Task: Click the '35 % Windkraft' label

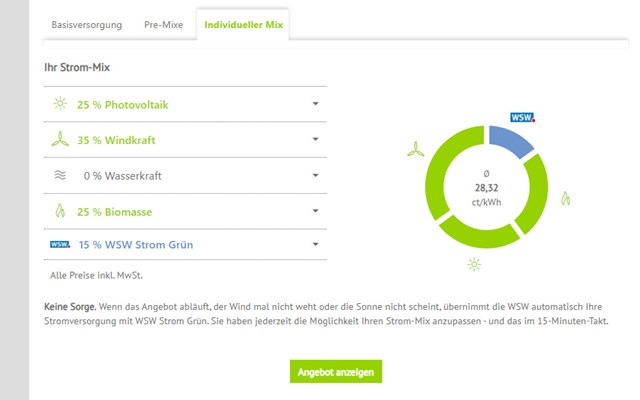Action: point(116,140)
